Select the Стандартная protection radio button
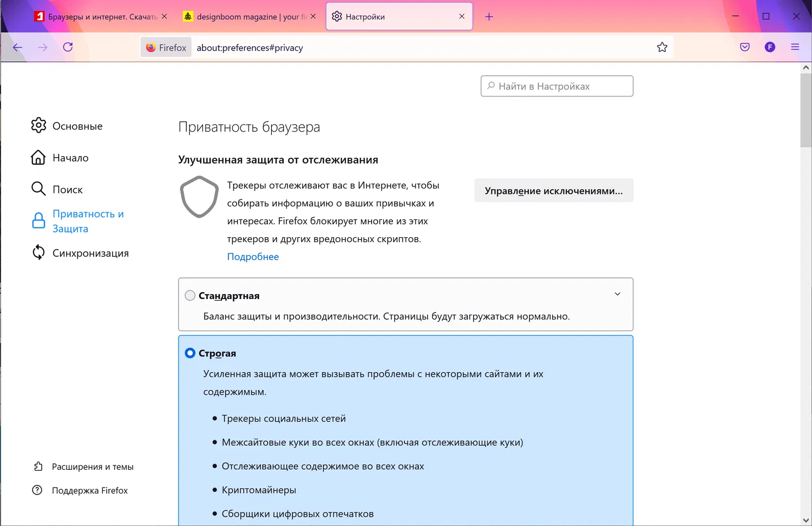This screenshot has width=812, height=526. [x=190, y=296]
